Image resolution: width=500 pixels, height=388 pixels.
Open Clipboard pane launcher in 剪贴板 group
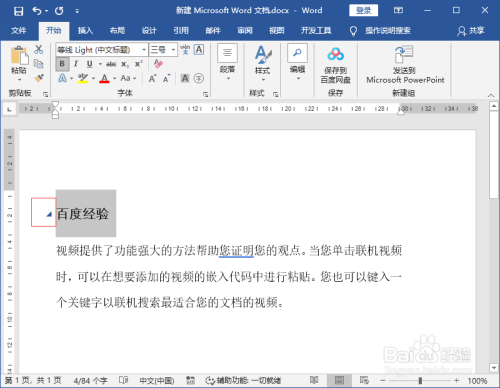point(45,95)
